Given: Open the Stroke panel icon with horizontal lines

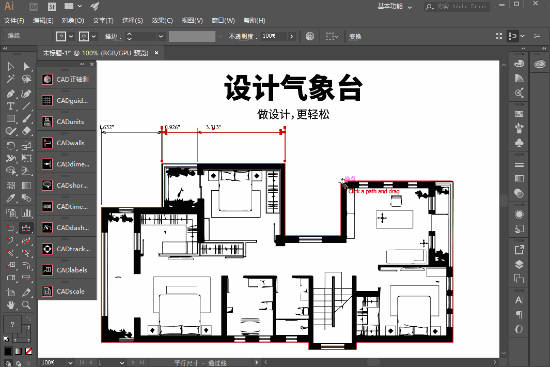Looking at the screenshot, I should pos(519,165).
